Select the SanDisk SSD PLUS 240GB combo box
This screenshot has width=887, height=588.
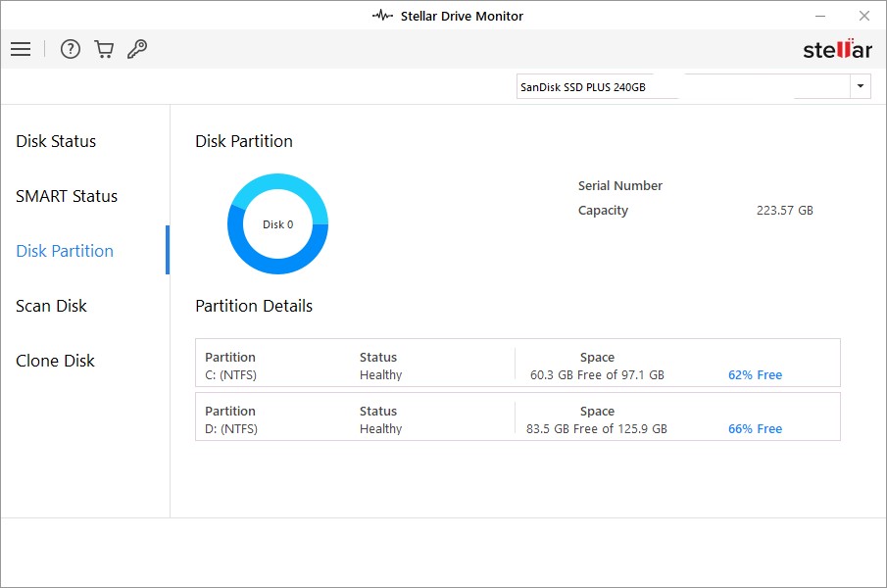click(694, 86)
